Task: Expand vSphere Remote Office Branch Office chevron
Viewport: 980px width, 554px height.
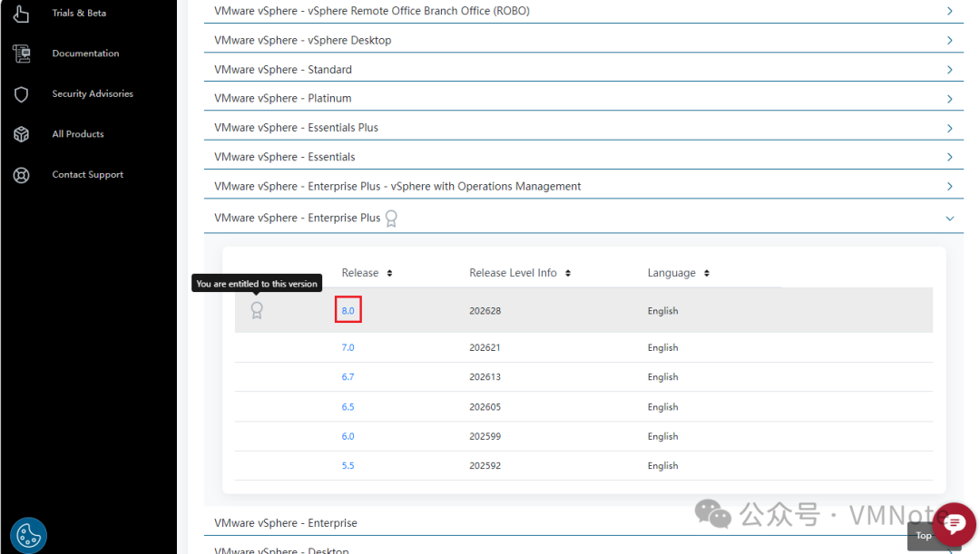Action: pos(949,11)
